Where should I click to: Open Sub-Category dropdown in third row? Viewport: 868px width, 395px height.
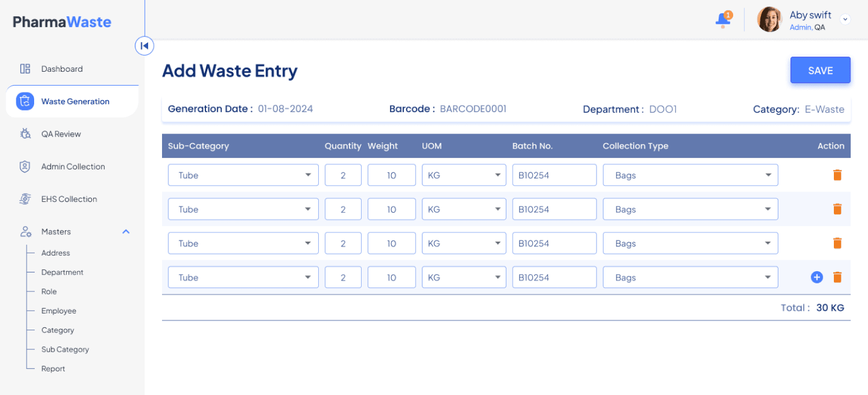point(243,243)
